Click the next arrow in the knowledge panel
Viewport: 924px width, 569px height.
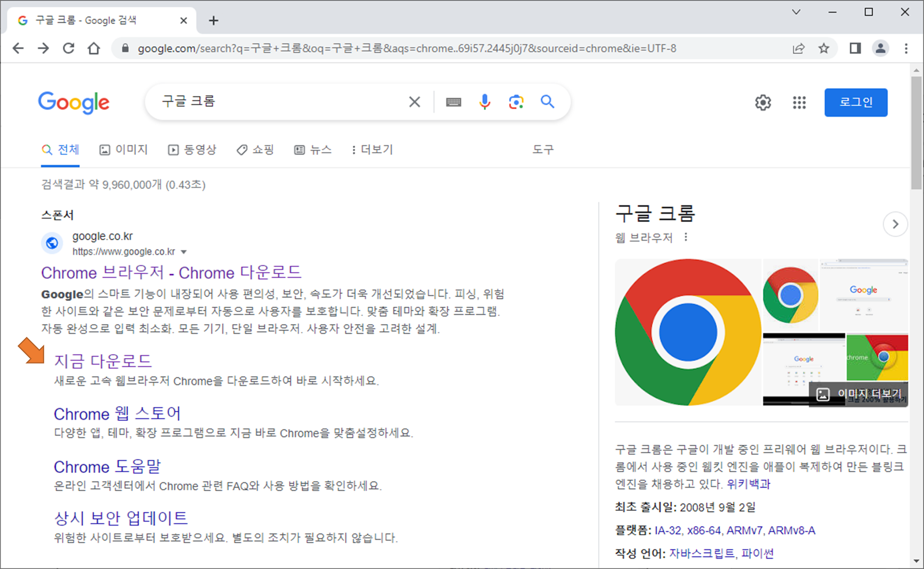pos(895,224)
